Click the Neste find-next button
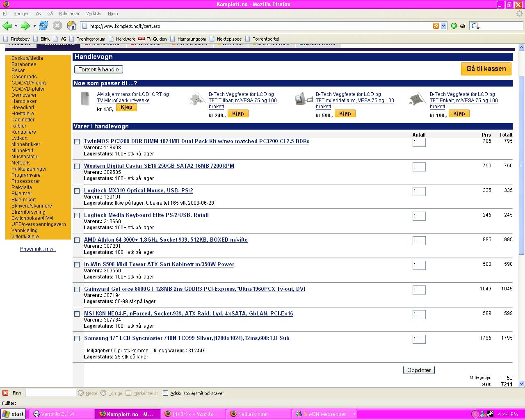 coord(88,393)
